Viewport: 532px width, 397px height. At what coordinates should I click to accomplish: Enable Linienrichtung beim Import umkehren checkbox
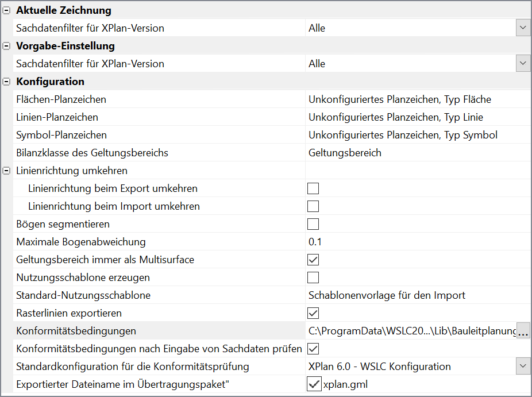click(313, 206)
